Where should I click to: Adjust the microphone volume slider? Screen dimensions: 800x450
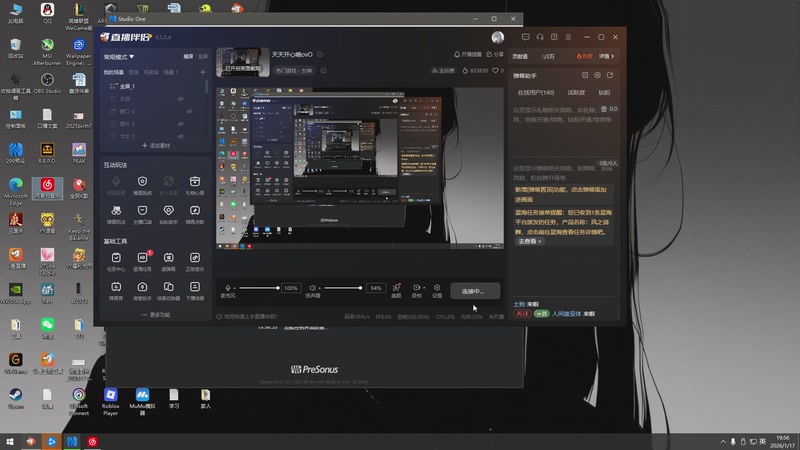tap(259, 288)
